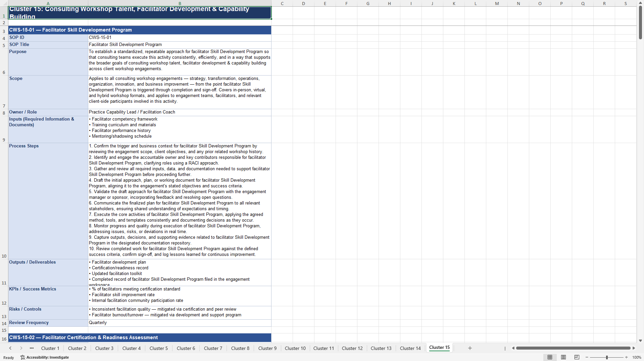Select the 'KPIs / Success Metrics' cell

[x=48, y=296]
